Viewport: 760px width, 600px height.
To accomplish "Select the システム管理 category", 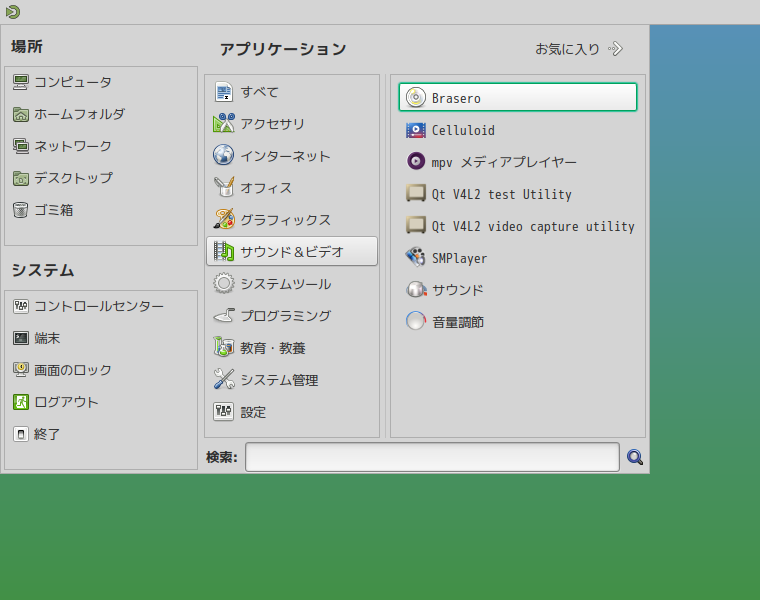I will pyautogui.click(x=292, y=380).
